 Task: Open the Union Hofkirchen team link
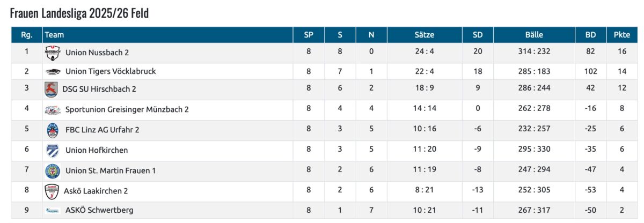click(97, 150)
